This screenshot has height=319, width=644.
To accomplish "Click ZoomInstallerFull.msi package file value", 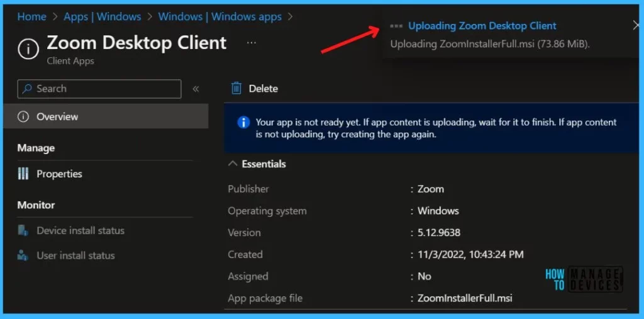I will (x=465, y=298).
